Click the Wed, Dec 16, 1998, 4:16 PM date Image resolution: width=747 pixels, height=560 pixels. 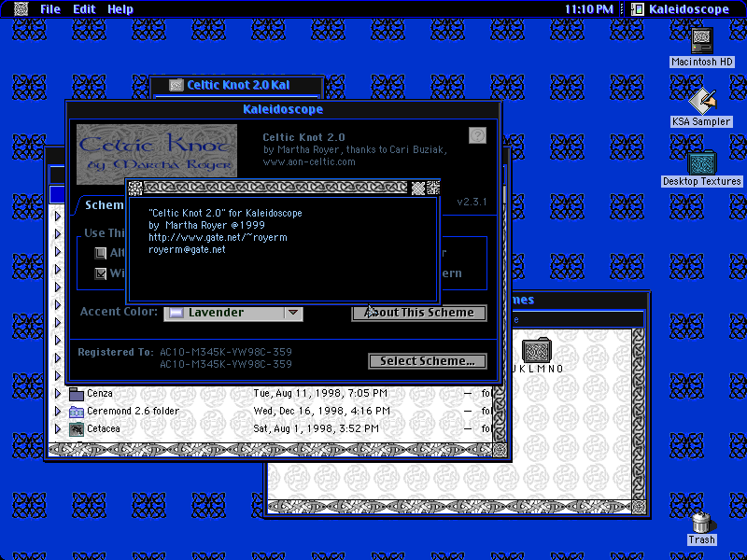click(321, 411)
